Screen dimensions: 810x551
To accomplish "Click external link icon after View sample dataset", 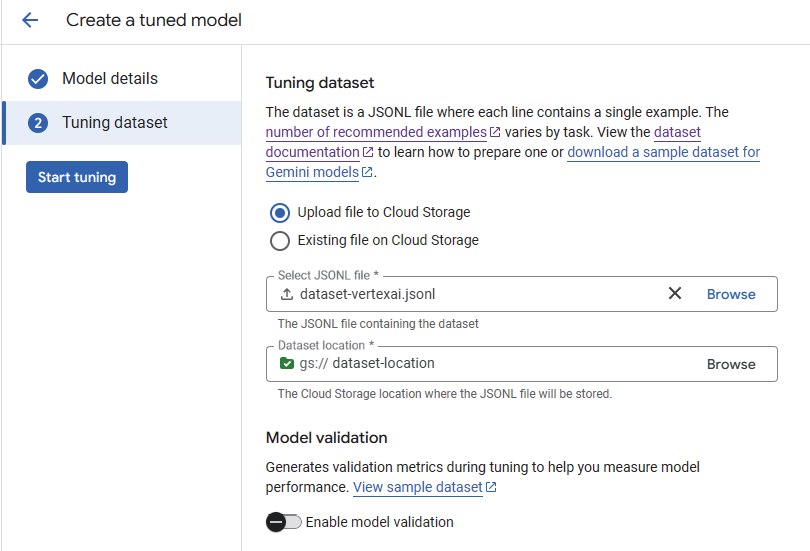I will [x=491, y=488].
